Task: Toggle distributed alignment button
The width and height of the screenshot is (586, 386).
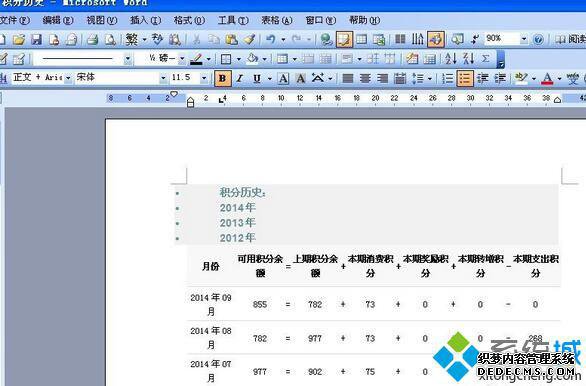Action: pos(400,78)
